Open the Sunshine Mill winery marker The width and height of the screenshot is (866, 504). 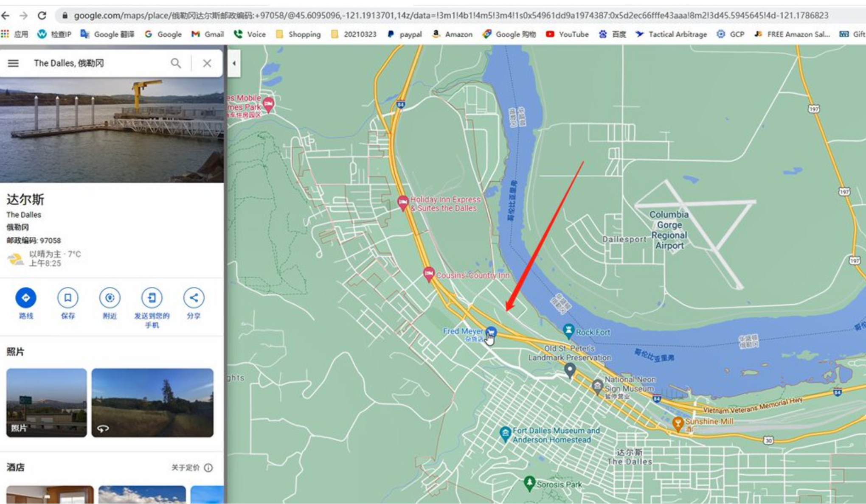[x=678, y=423]
